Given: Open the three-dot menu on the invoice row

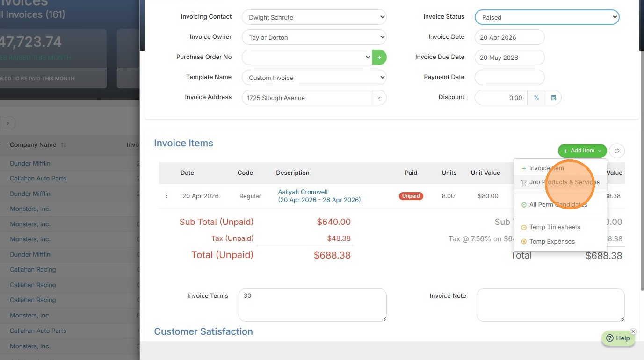Looking at the screenshot, I should pyautogui.click(x=166, y=196).
